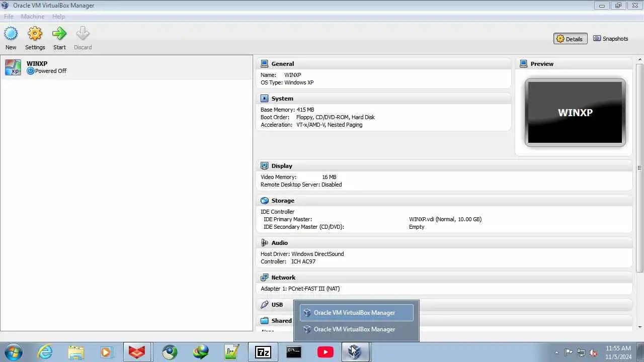Viewport: 644px width, 362px height.
Task: Click the scrollbar up arrow
Action: coord(639,60)
